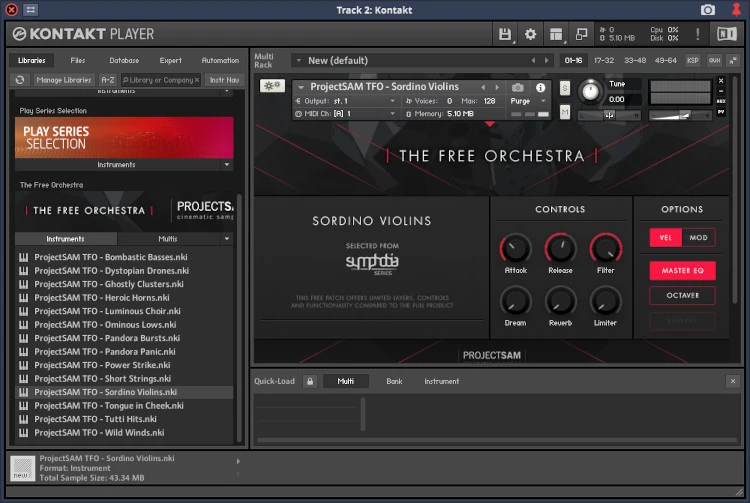Select MOD dynamics option
The width and height of the screenshot is (750, 503).
[x=698, y=238]
